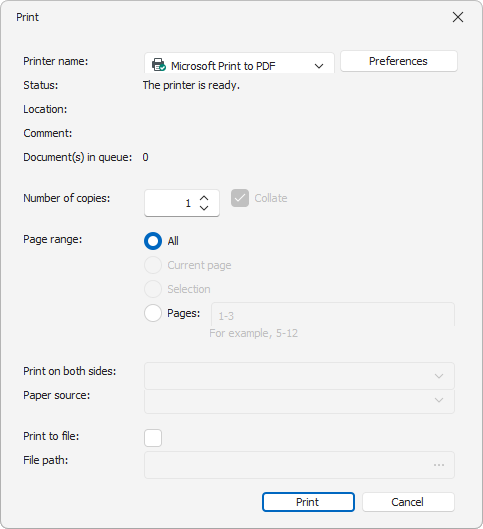Toggle the Collate checkbox
483x529 pixels.
click(240, 198)
